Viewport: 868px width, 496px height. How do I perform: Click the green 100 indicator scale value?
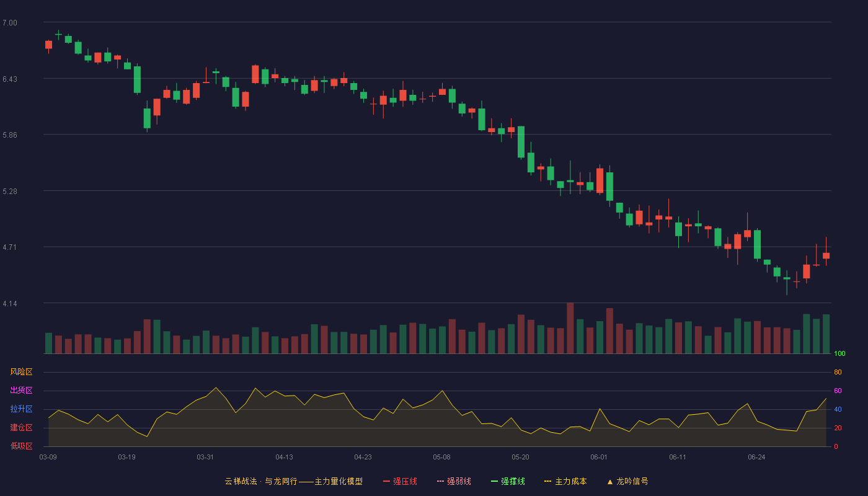click(839, 354)
